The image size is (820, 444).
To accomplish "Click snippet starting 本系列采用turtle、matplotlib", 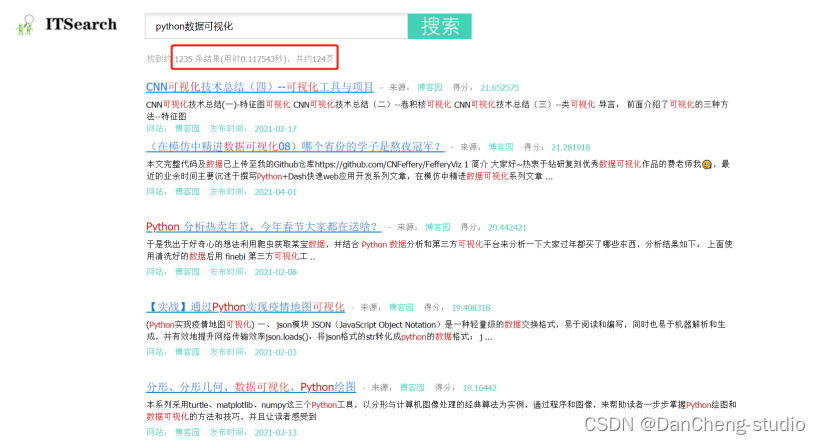I will click(441, 411).
